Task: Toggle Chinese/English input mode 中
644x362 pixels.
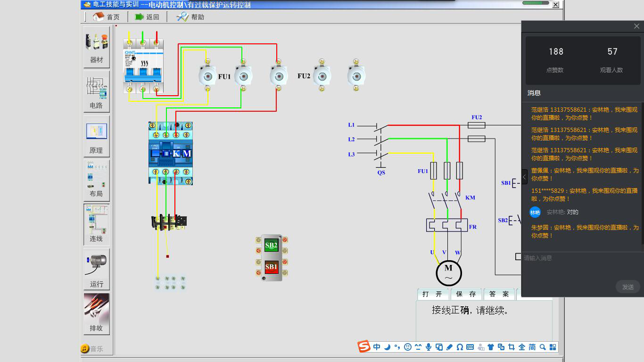Action: [x=377, y=347]
